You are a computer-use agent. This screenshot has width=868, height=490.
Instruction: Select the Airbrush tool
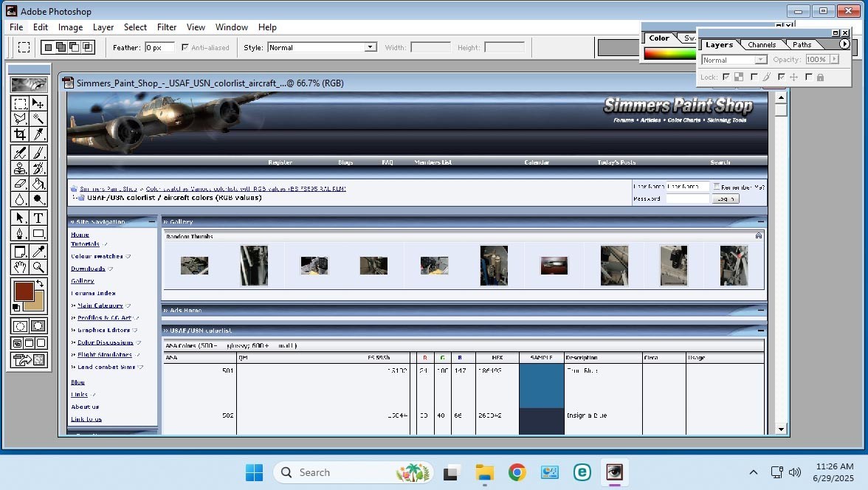20,153
